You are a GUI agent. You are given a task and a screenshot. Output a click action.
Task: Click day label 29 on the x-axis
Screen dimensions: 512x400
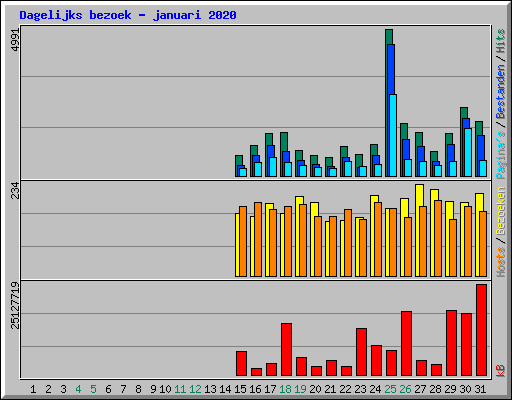point(450,389)
